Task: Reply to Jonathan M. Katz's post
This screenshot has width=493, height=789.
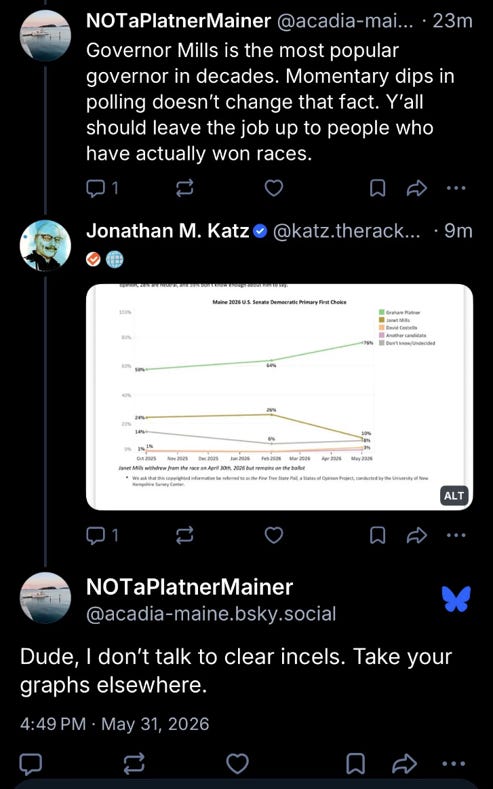Action: [102, 535]
